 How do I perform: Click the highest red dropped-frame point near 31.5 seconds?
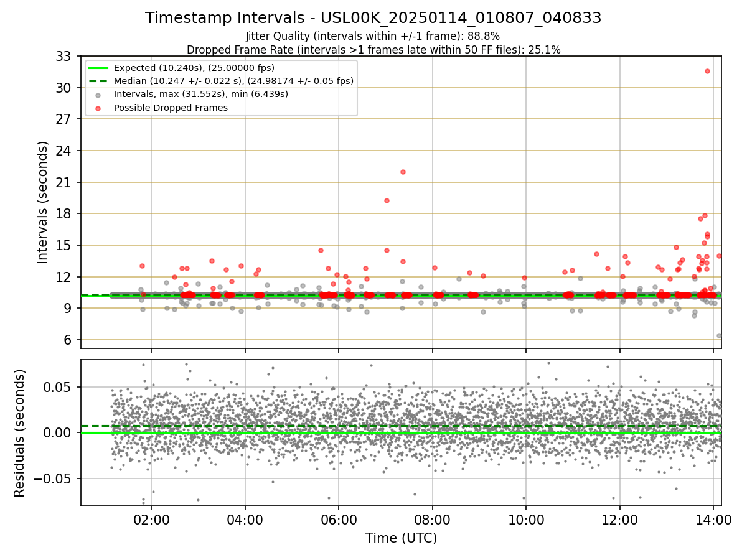[x=707, y=71]
